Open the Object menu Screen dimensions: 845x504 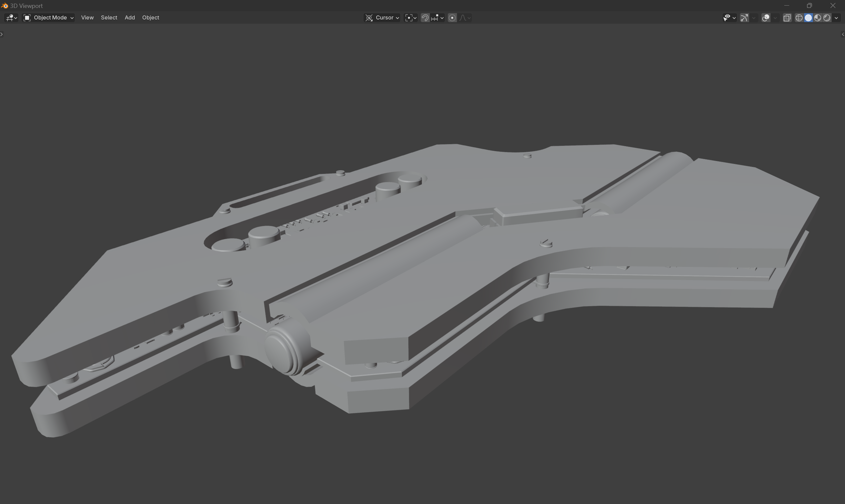coord(151,18)
